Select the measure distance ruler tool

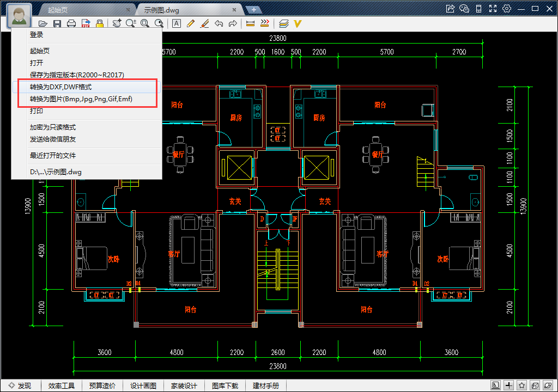click(251, 23)
